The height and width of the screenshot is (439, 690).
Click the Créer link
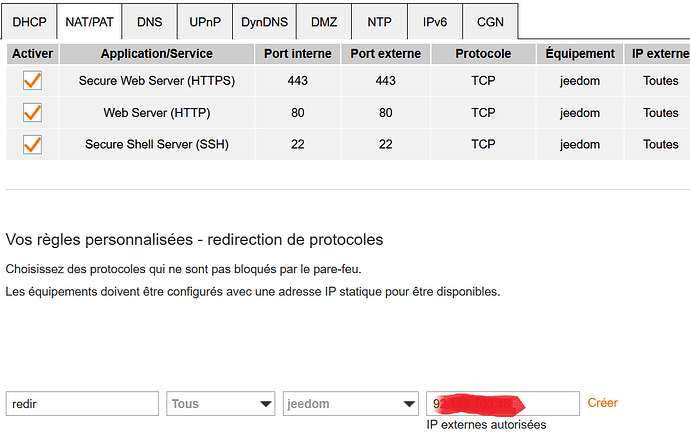tap(602, 403)
